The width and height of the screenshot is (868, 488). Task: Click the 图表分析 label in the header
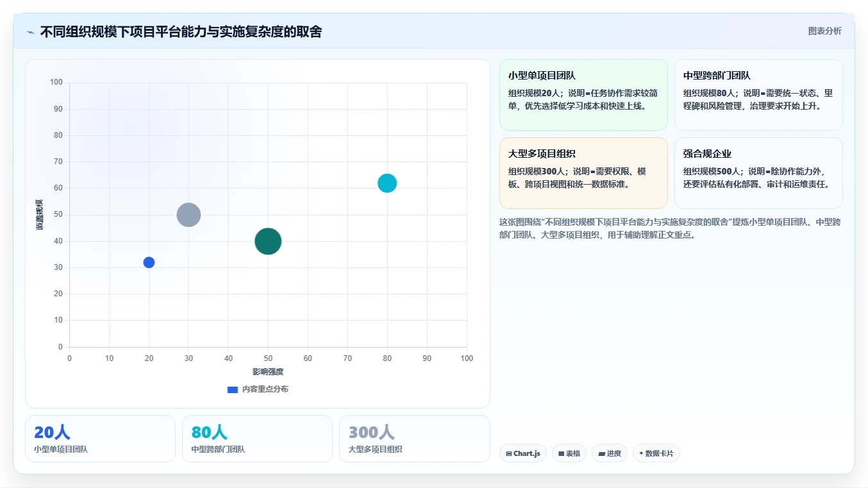[824, 31]
